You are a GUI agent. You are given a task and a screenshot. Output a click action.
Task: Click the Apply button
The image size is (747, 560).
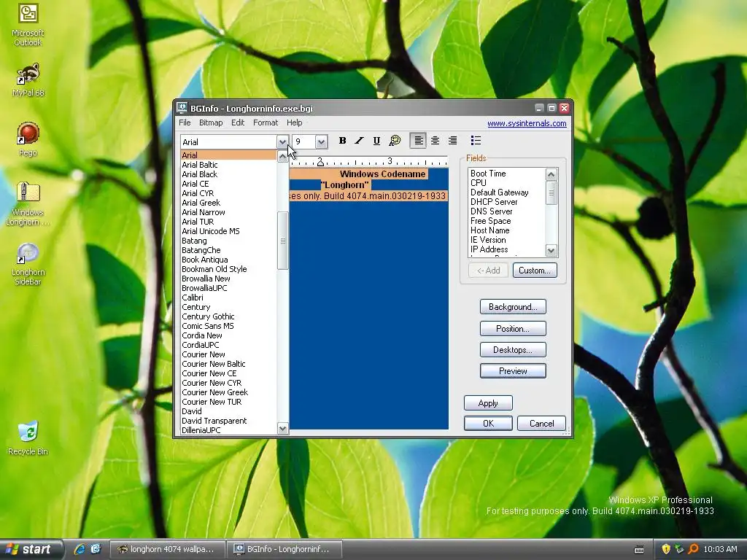coord(488,402)
